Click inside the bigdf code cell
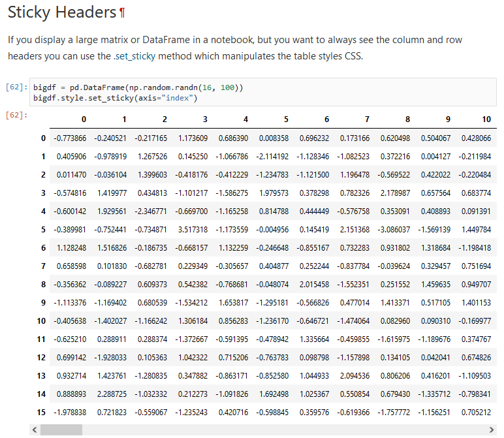 coord(263,92)
